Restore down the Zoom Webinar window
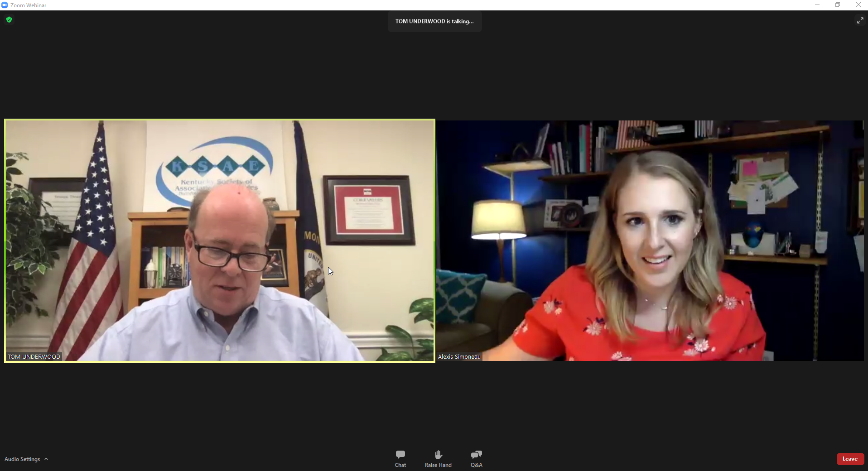This screenshot has width=868, height=471. coord(838,5)
